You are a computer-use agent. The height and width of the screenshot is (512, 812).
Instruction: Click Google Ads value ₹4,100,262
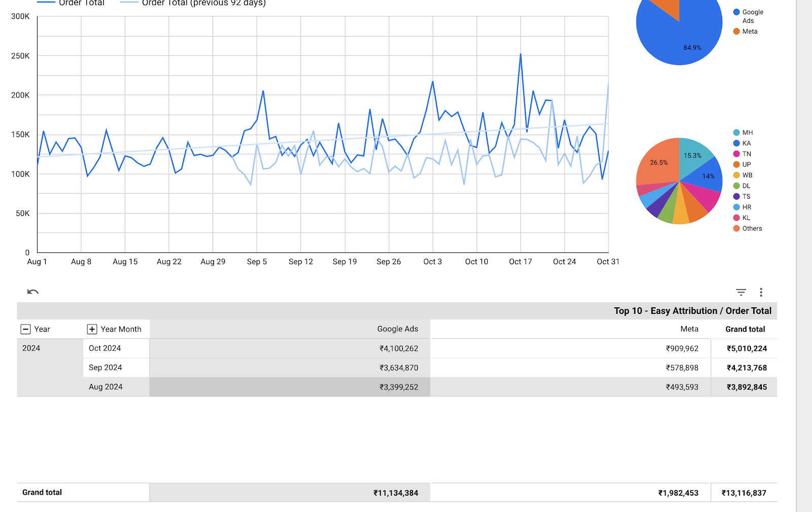[399, 348]
